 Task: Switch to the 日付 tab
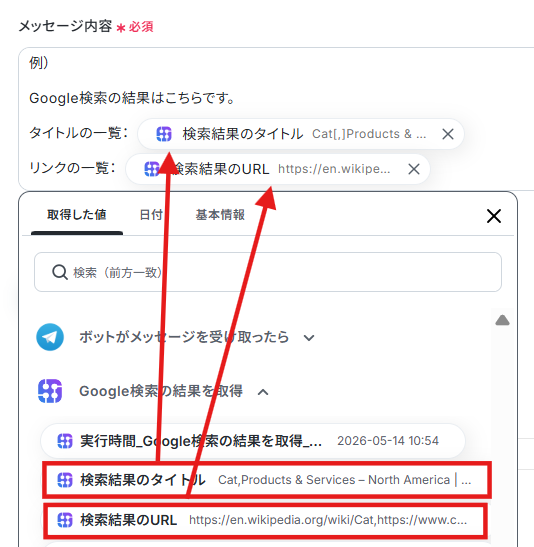tap(151, 215)
